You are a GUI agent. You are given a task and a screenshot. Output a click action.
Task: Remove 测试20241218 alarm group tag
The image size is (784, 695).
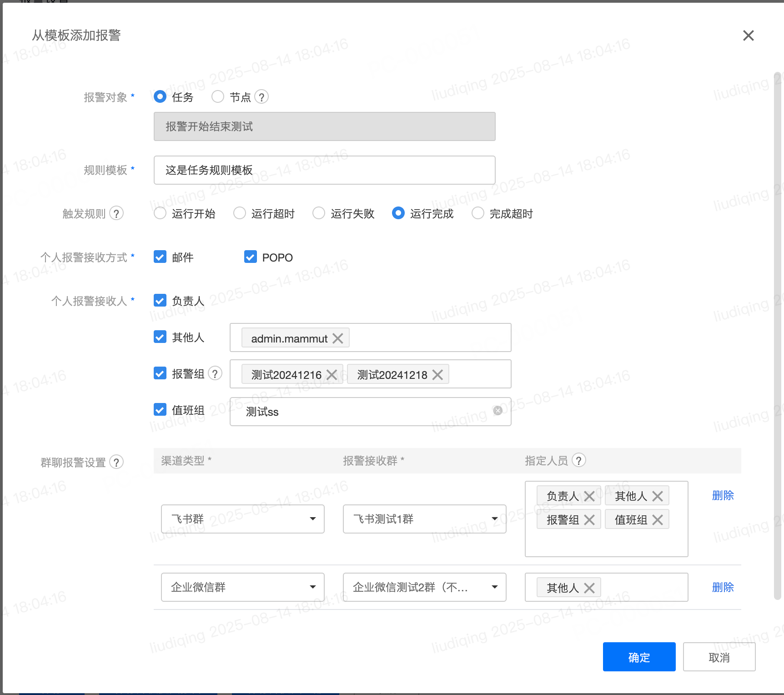(437, 375)
